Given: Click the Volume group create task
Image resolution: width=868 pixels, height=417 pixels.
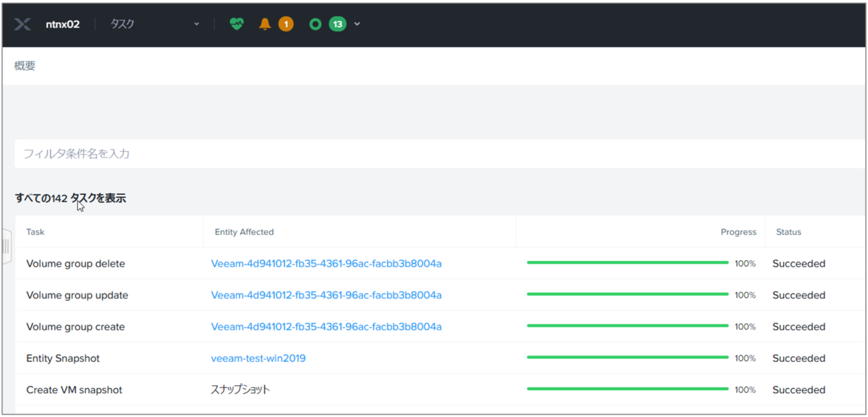Looking at the screenshot, I should 75,327.
